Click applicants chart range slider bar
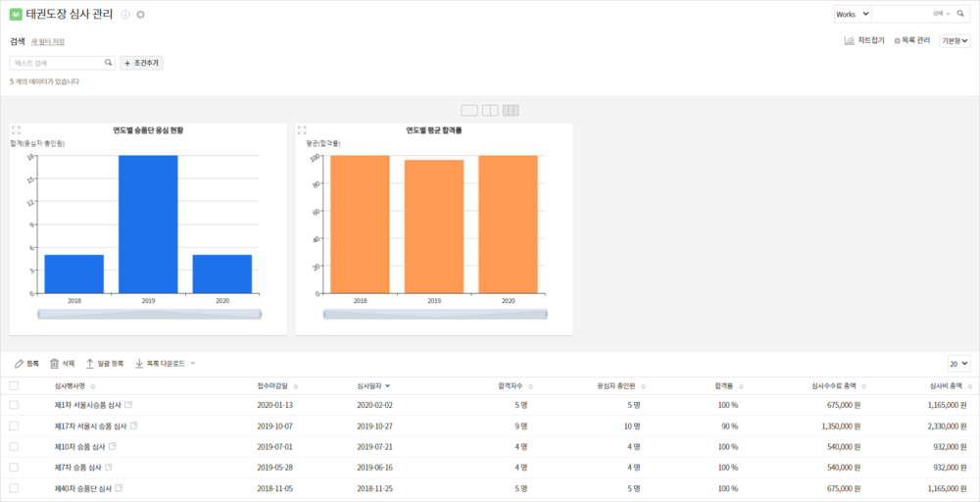Viewport: 980px width, 502px height. [149, 314]
